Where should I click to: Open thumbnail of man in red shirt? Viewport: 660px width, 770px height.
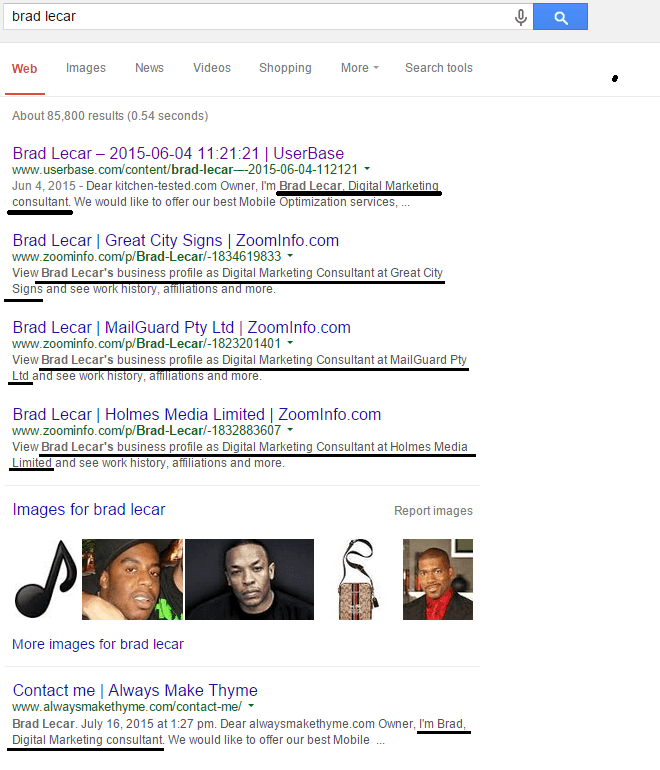pos(438,579)
